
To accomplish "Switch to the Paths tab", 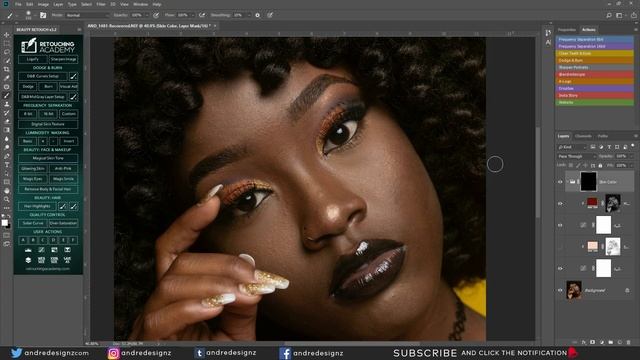I will pyautogui.click(x=603, y=136).
